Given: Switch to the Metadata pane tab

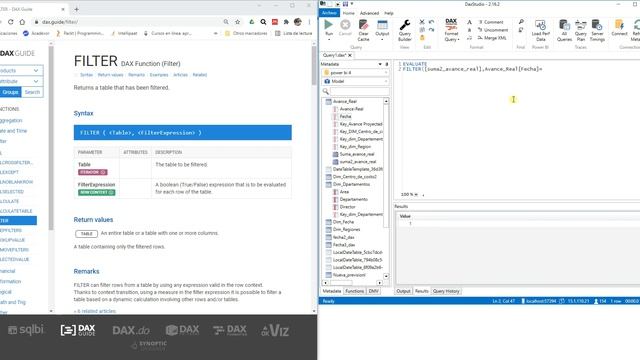Looking at the screenshot, I should click(x=331, y=291).
